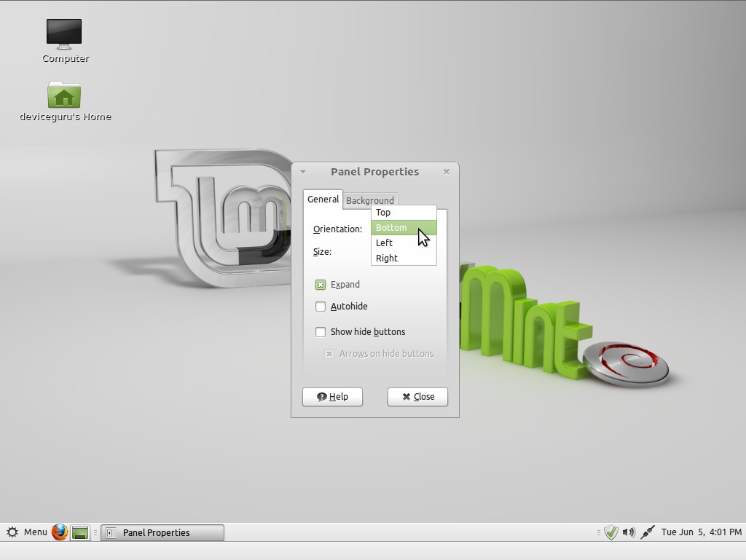Click the notification area applet handle

(599, 532)
